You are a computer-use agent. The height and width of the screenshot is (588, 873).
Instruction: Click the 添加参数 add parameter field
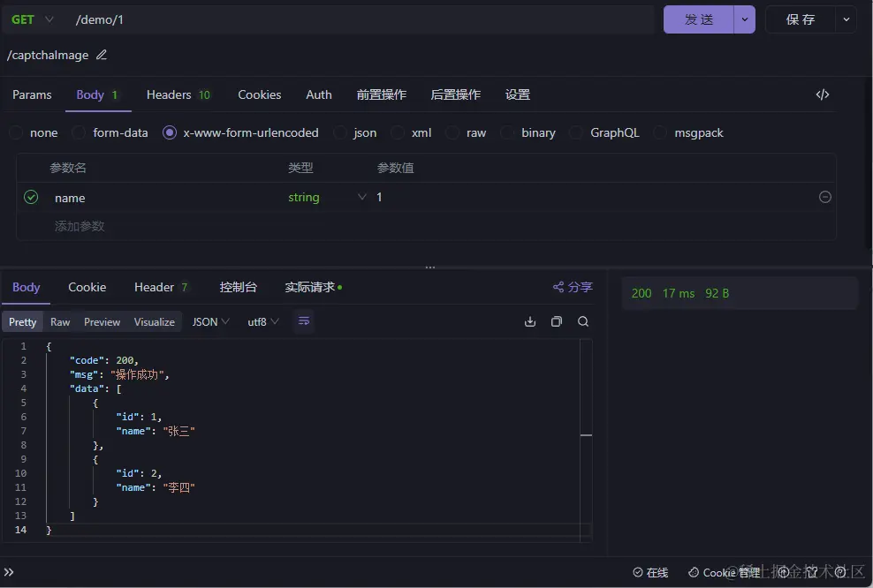coord(80,226)
